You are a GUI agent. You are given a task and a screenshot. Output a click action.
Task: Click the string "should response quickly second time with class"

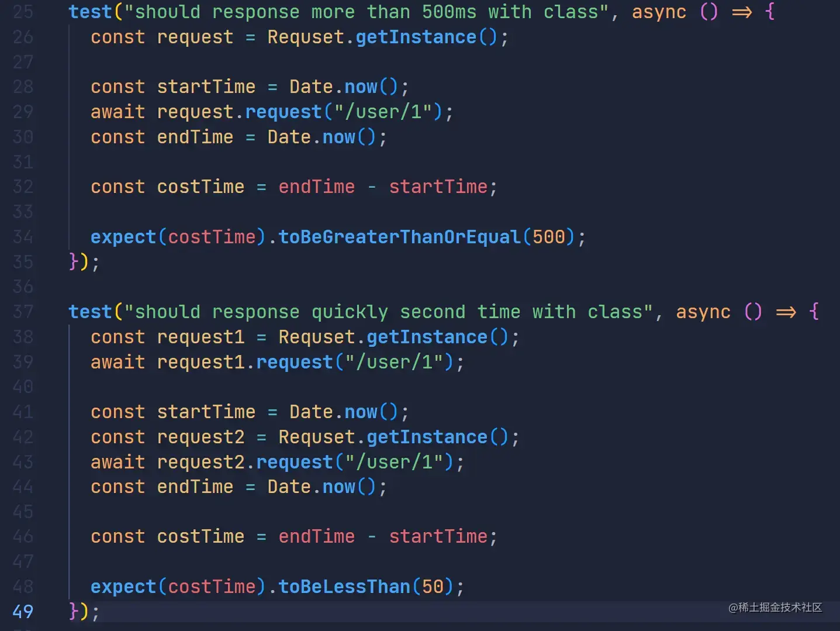tap(388, 312)
